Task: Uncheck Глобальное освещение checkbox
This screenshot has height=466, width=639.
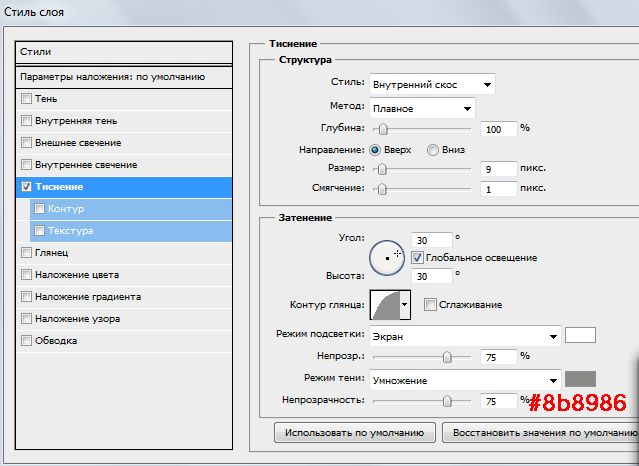Action: [x=417, y=258]
